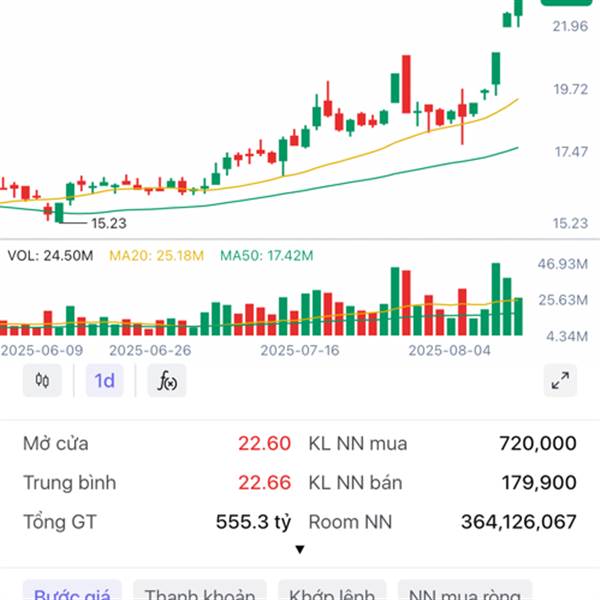600x600 pixels.
Task: Click the 46.93M volume axis label
Action: [562, 264]
